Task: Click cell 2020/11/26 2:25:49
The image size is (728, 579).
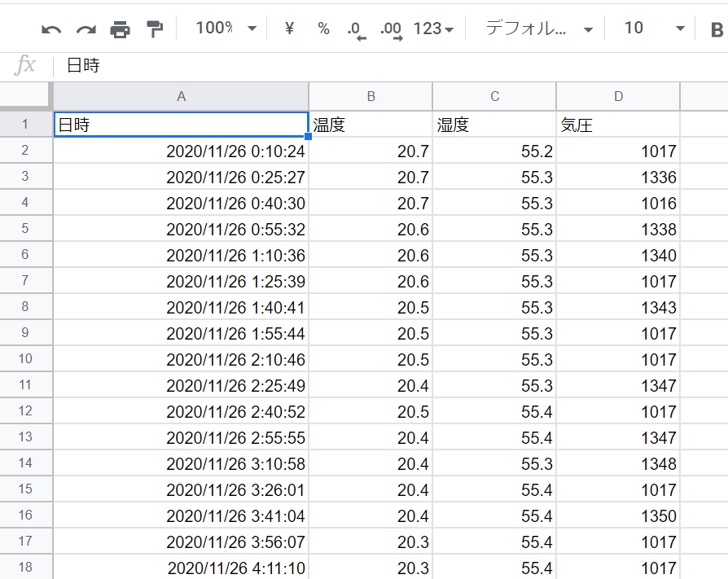Action: [x=181, y=385]
